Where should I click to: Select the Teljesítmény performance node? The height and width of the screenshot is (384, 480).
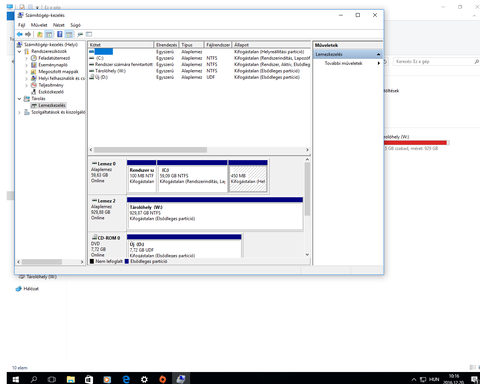[x=51, y=85]
